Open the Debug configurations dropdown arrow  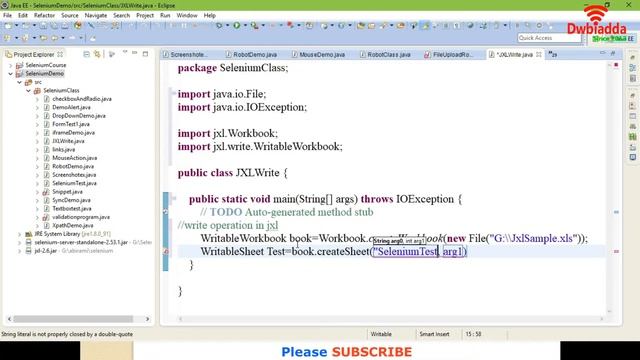(x=227, y=26)
